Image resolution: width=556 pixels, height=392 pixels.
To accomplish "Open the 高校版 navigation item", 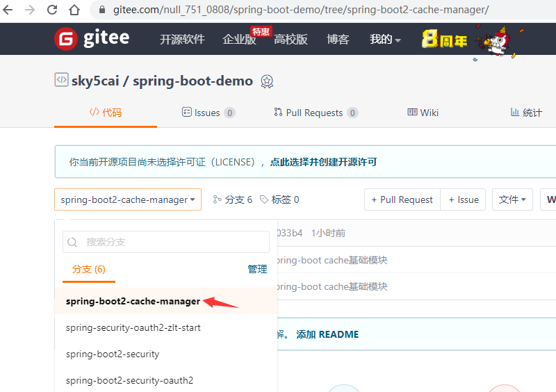I will coord(291,39).
